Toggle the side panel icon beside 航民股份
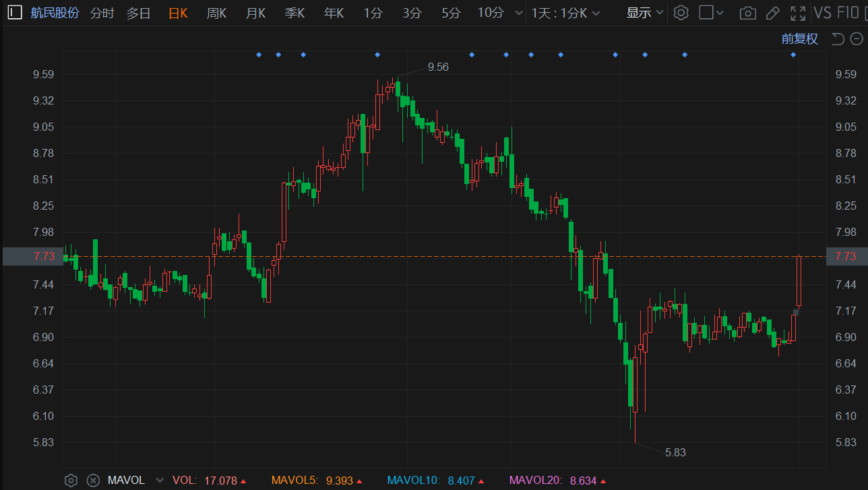This screenshot has height=490, width=868. pyautogui.click(x=15, y=13)
